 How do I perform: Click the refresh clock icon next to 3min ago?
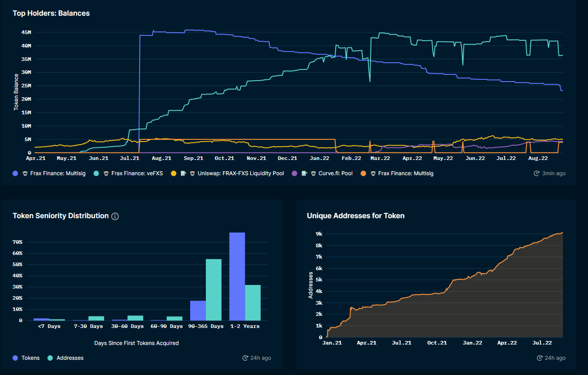(x=537, y=173)
